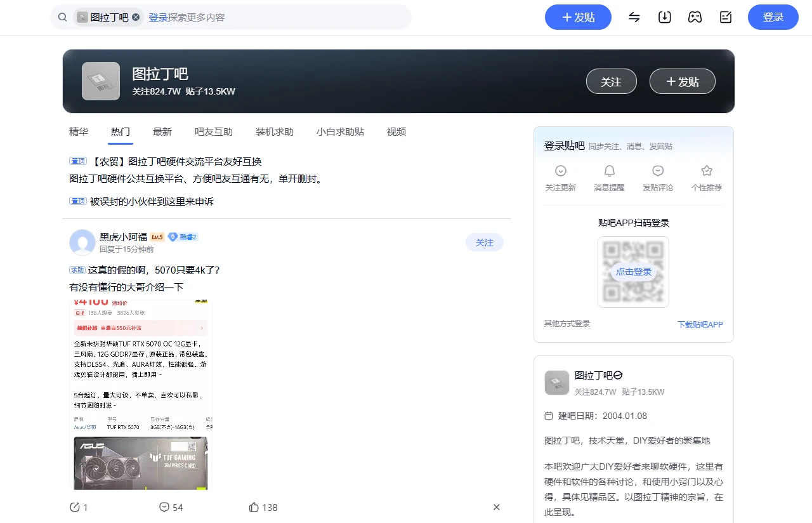The image size is (812, 523).
Task: Follow 黑虎小阿福 with the 关注 button
Action: tap(485, 242)
